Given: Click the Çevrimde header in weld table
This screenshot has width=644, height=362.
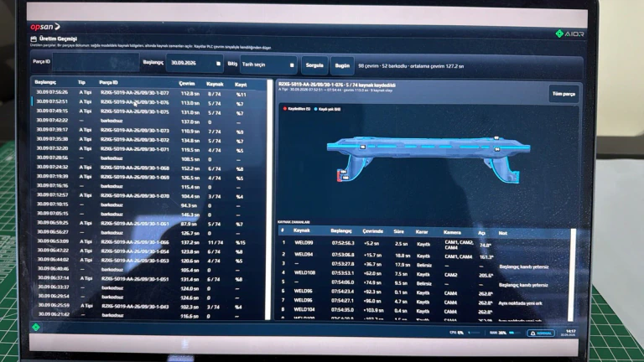Looking at the screenshot, I should point(373,231).
